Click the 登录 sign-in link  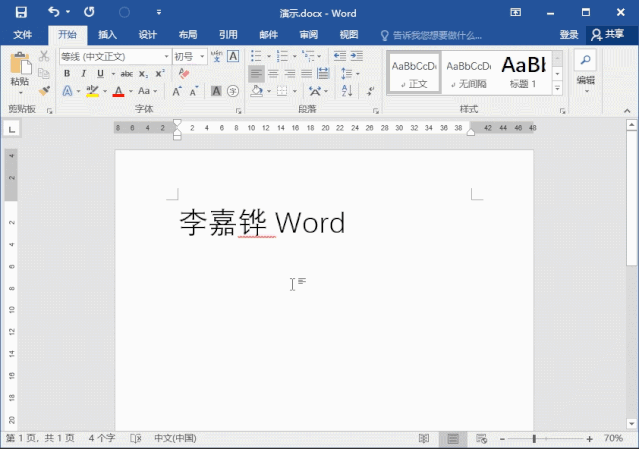pos(568,35)
